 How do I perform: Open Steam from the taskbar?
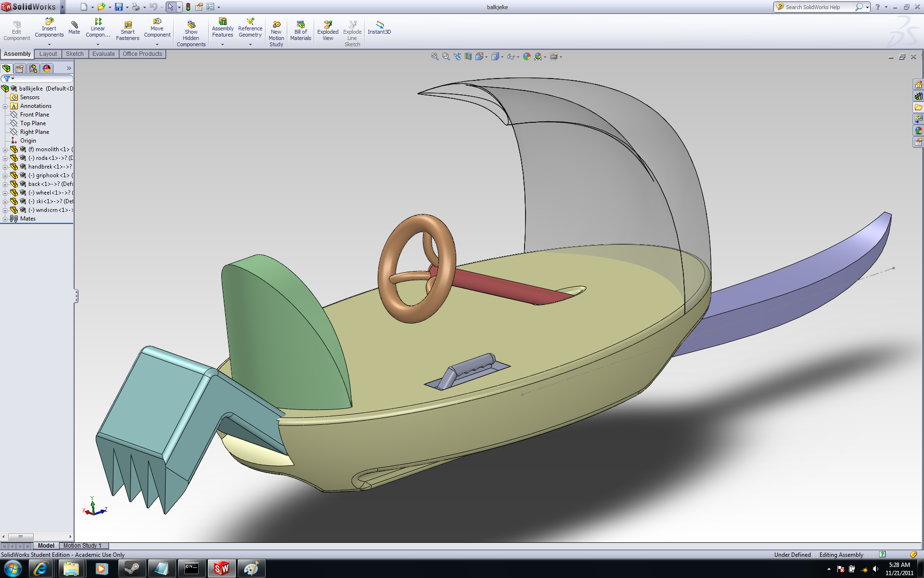[x=132, y=569]
